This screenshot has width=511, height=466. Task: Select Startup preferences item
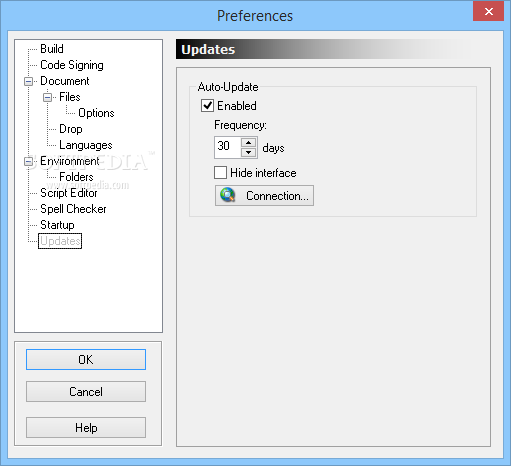pyautogui.click(x=57, y=225)
